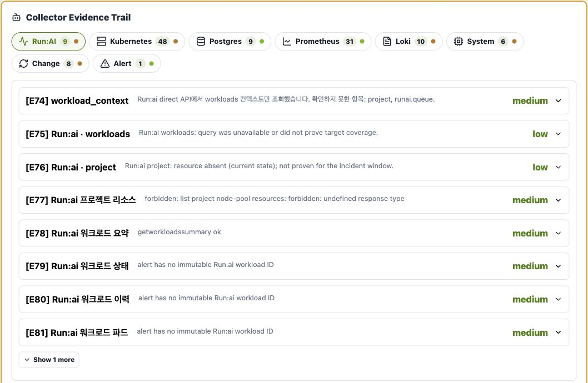This screenshot has width=588, height=383.
Task: Expand the E76 Run:ai project row chevron
Action: pos(558,167)
